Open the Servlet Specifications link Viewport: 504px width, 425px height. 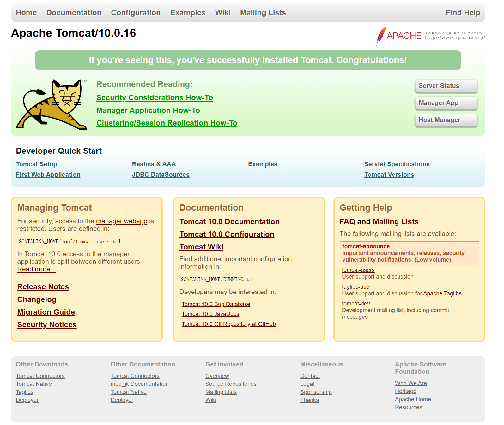[x=397, y=164]
